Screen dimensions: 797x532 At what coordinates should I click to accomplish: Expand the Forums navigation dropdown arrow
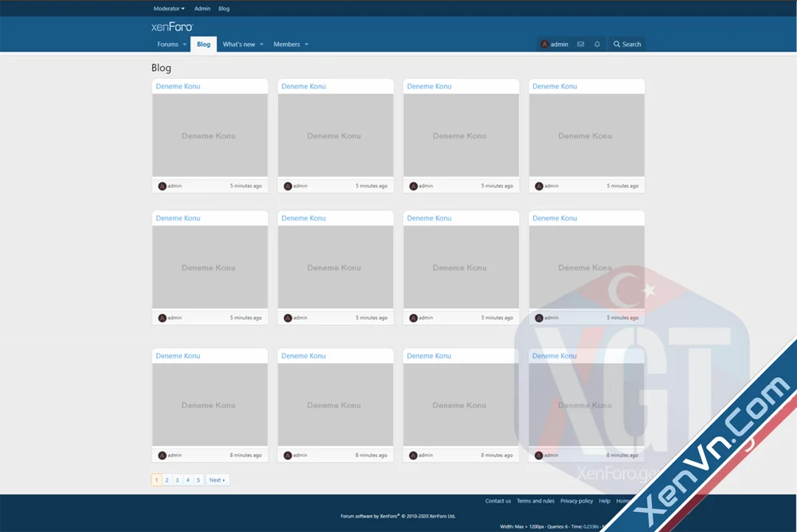185,44
